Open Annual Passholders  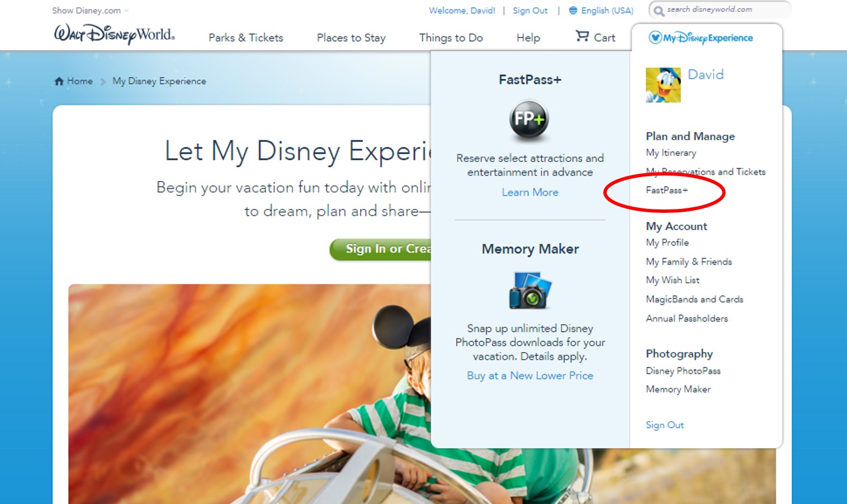tap(687, 318)
